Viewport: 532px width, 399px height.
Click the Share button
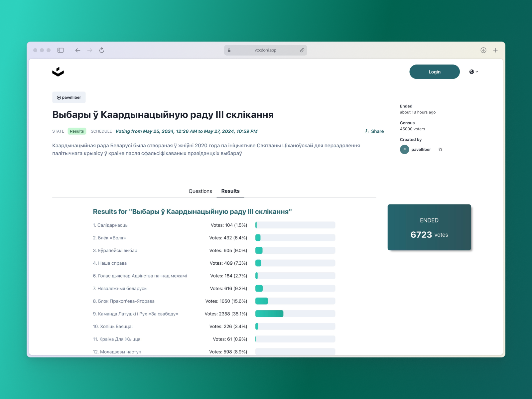[x=374, y=131]
